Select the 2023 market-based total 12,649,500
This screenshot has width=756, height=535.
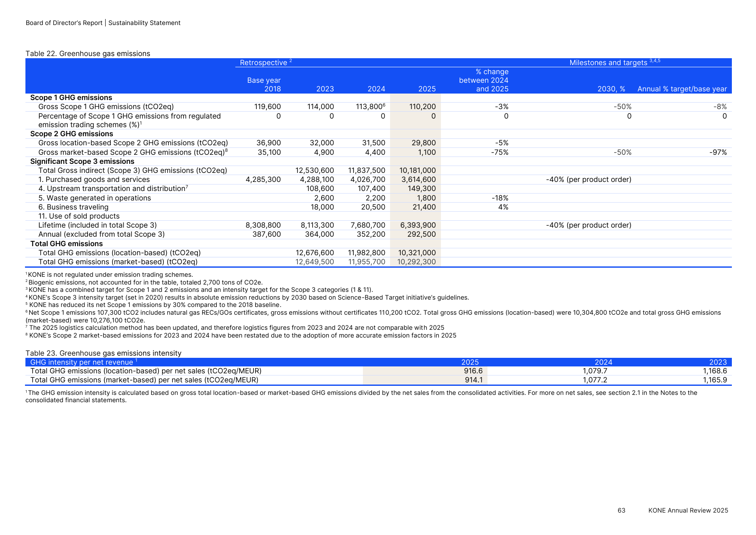315,262
